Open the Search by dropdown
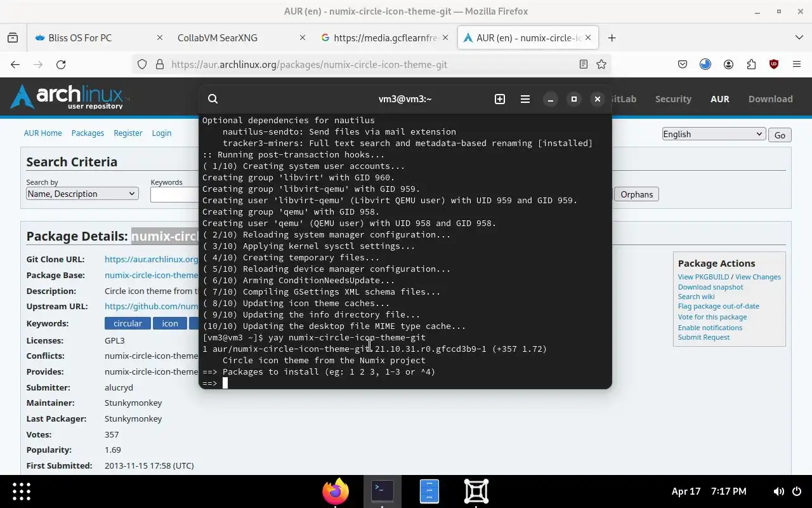This screenshot has height=508, width=812. tap(82, 194)
